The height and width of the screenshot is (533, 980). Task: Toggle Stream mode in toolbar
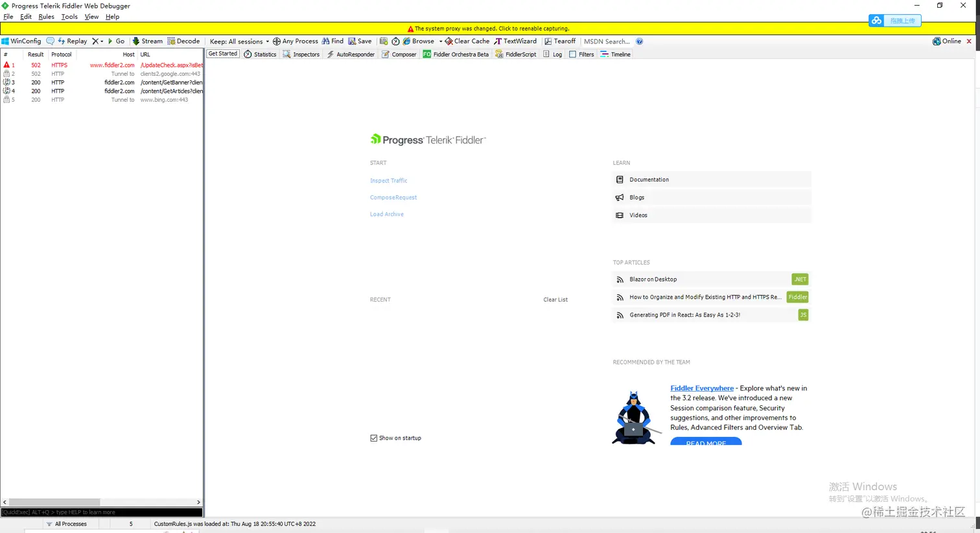point(148,41)
